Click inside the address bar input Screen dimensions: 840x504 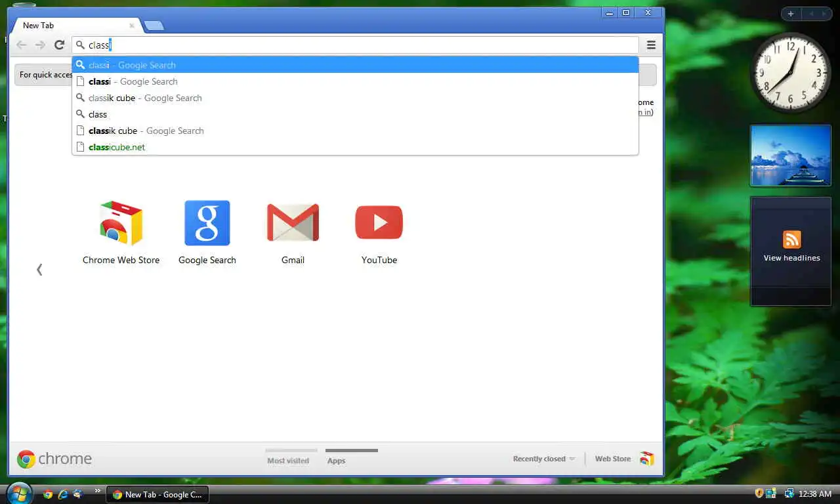(x=355, y=45)
